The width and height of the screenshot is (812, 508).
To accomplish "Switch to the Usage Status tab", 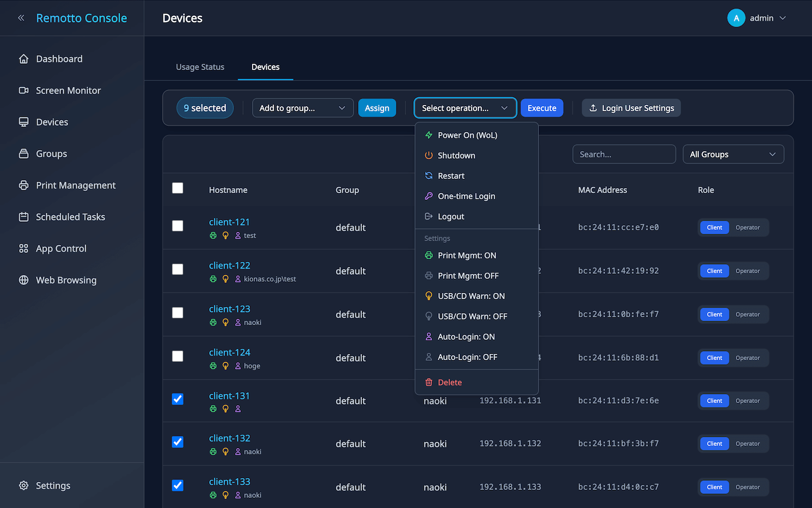I will pos(200,67).
